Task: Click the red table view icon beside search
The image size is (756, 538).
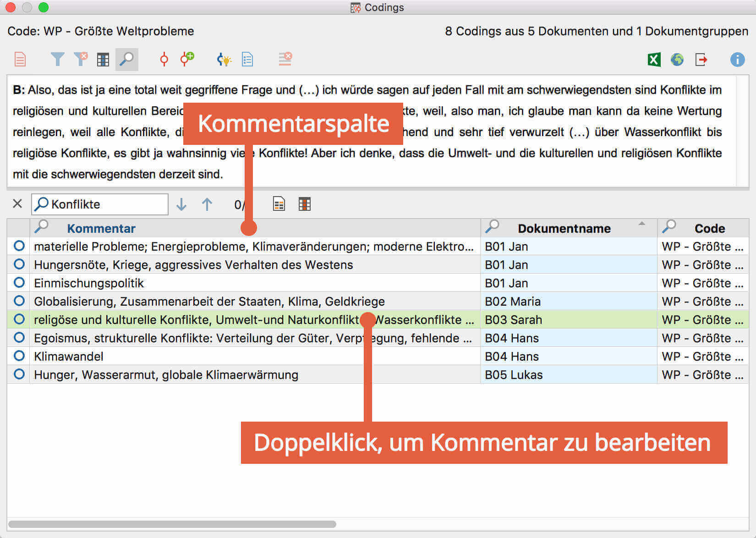Action: [x=305, y=204]
